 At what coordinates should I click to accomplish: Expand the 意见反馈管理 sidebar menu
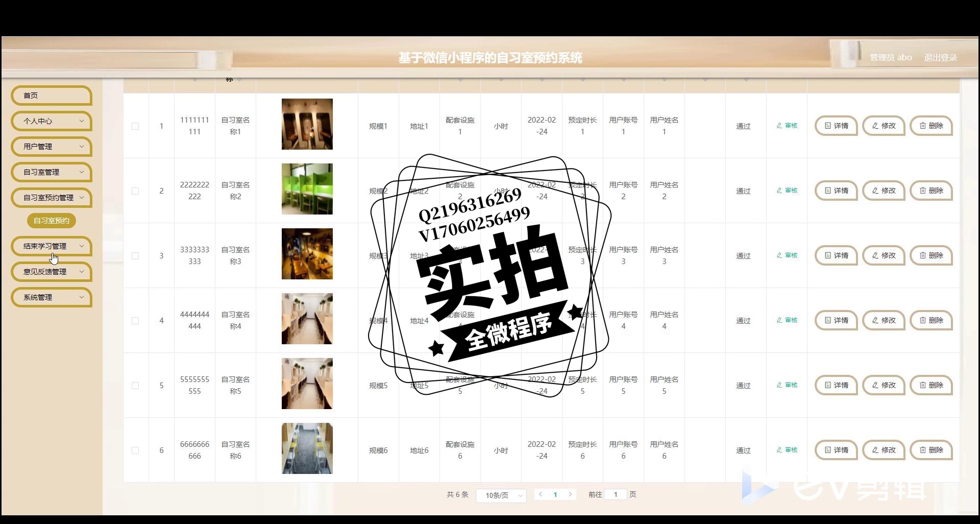click(x=51, y=272)
